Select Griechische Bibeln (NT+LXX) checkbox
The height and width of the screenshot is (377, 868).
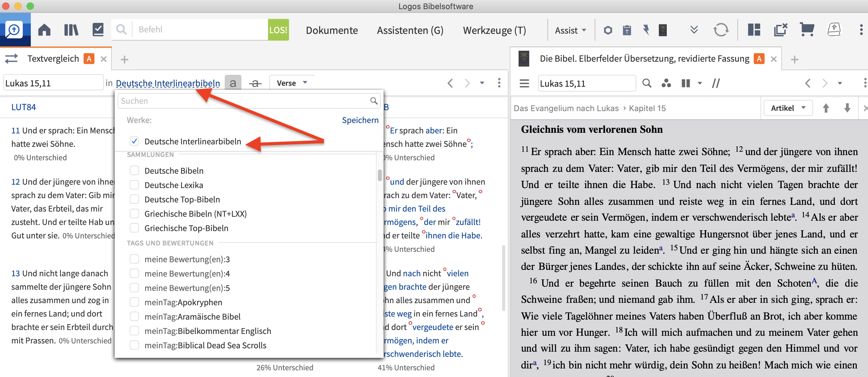(134, 214)
